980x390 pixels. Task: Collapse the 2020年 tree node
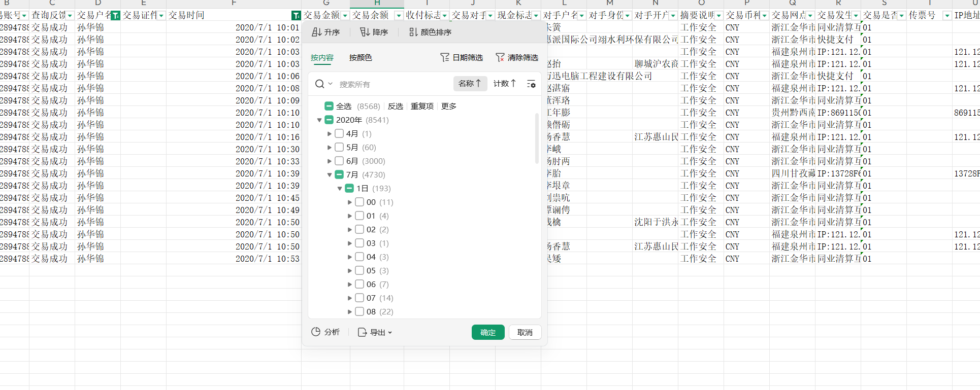coord(319,120)
